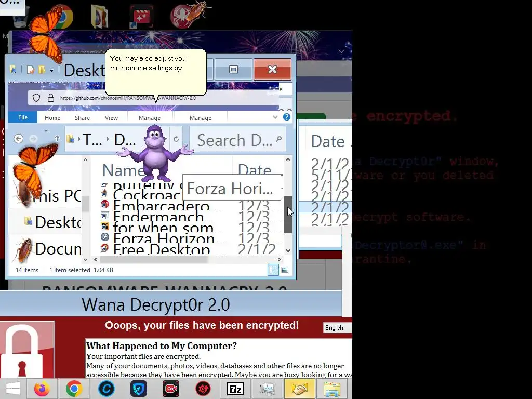Sort files by the Name column
Image resolution: width=532 pixels, height=399 pixels.
(x=123, y=170)
